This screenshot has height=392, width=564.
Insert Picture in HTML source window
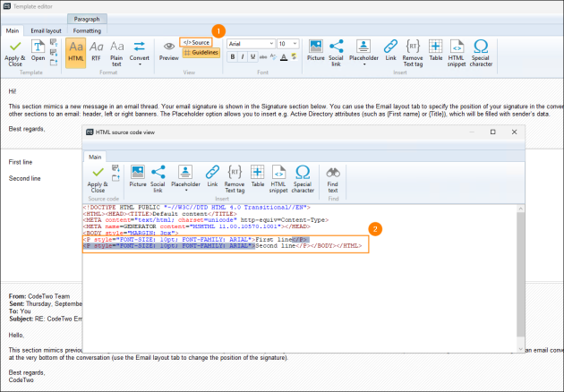[x=138, y=176]
